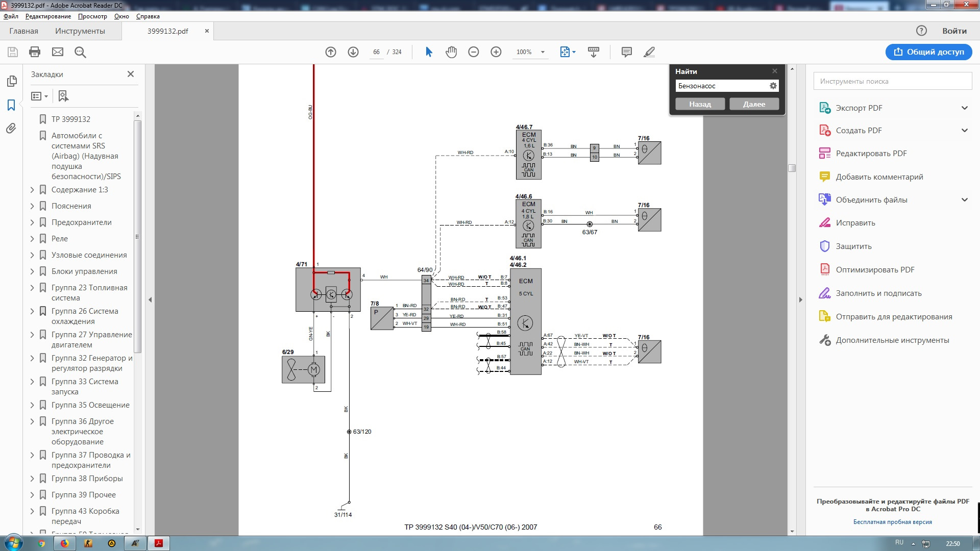Send file by email icon

click(58, 52)
